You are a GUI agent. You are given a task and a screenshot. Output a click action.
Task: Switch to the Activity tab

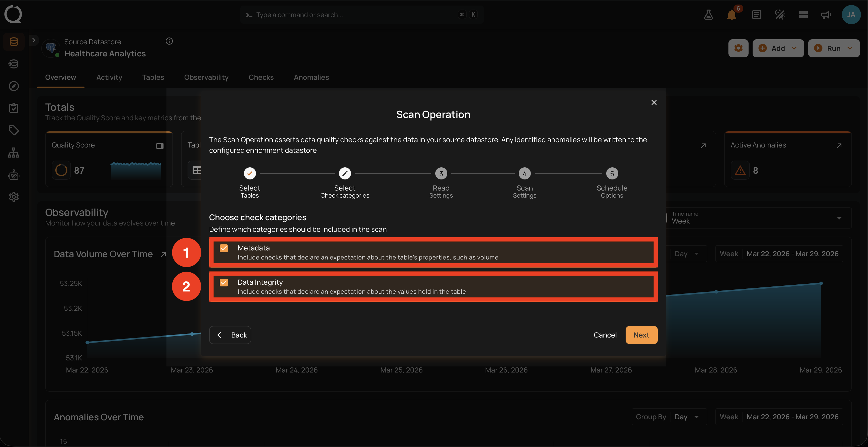pos(109,77)
